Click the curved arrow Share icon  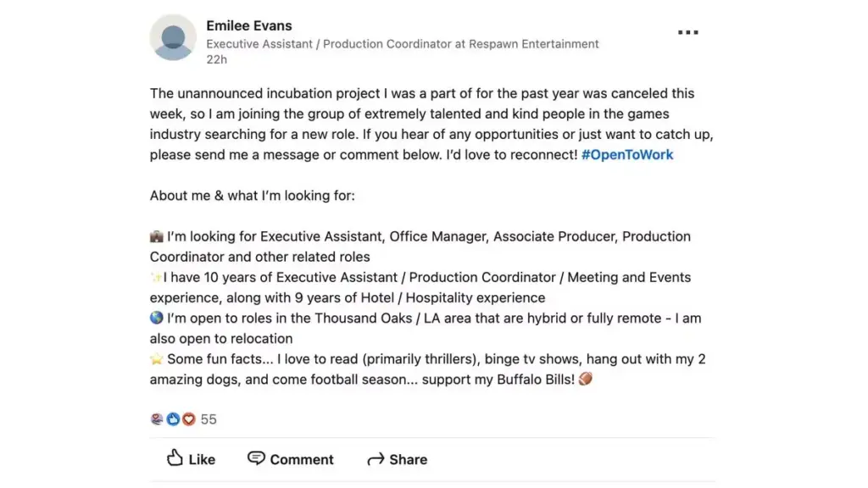pos(376,459)
